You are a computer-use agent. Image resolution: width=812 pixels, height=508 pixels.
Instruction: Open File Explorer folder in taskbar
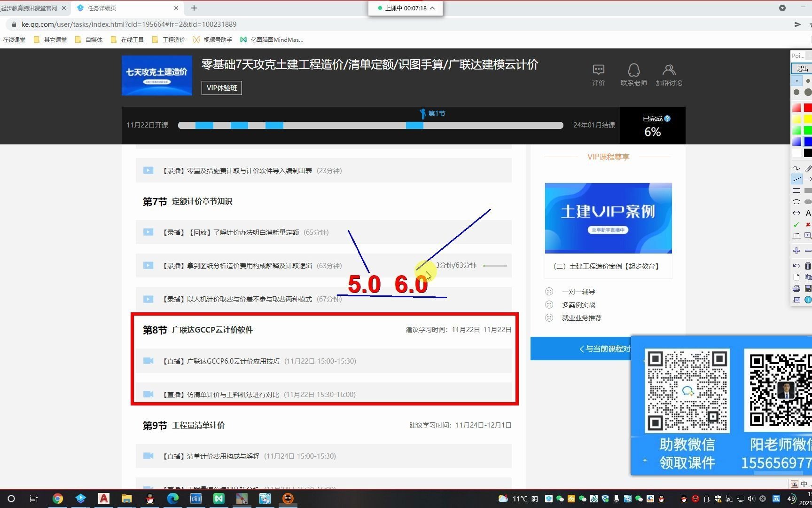coord(127,499)
